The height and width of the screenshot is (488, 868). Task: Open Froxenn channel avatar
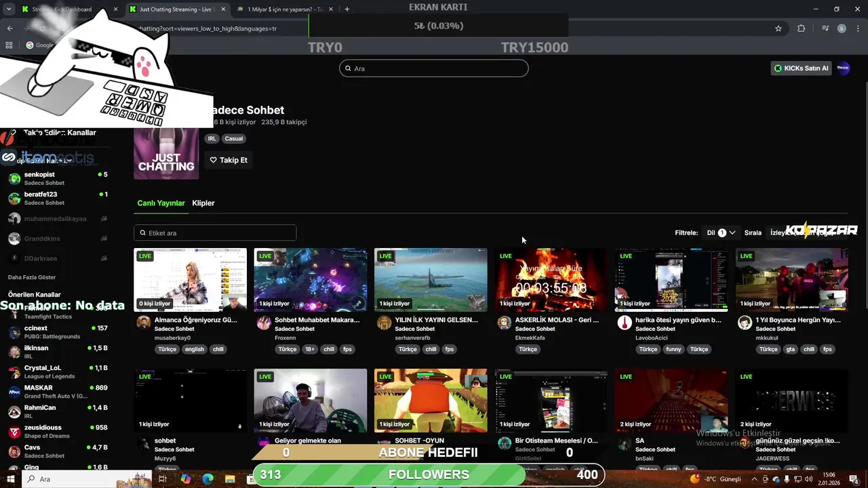coord(263,322)
